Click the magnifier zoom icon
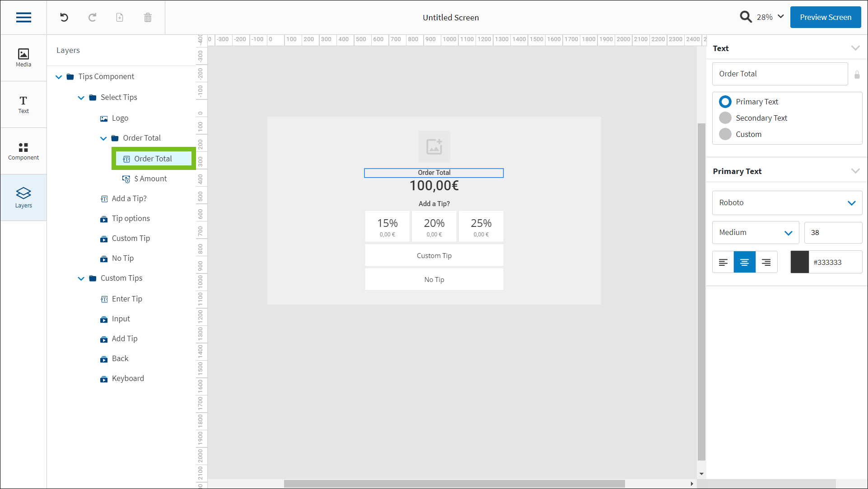Screen dimensions: 868x489 (x=746, y=17)
